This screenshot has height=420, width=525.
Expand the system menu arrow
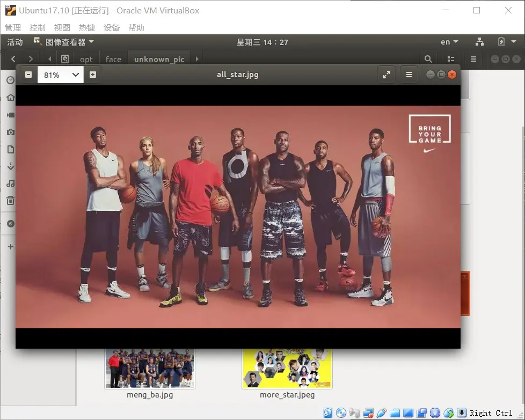coord(514,42)
